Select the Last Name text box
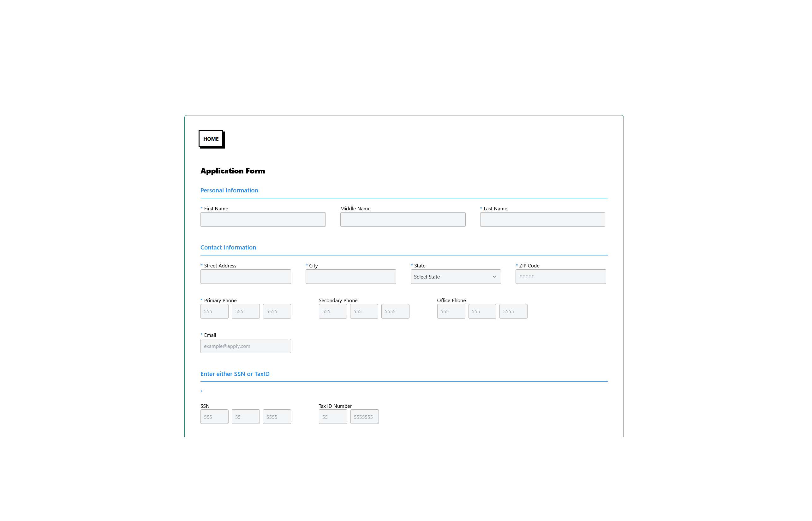The width and height of the screenshot is (812, 521). [x=542, y=220]
